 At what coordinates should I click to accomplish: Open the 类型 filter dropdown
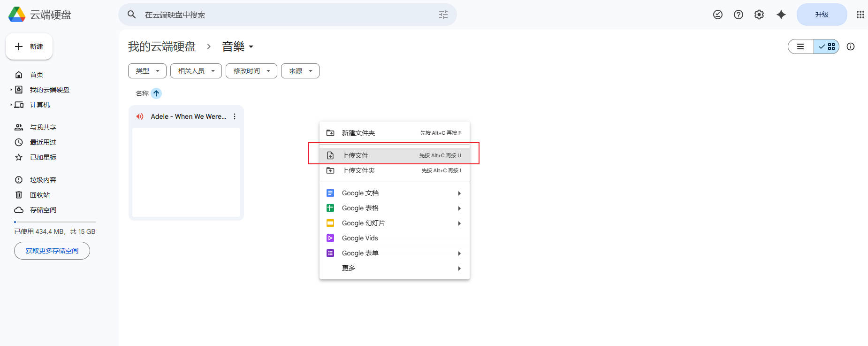[x=147, y=71]
